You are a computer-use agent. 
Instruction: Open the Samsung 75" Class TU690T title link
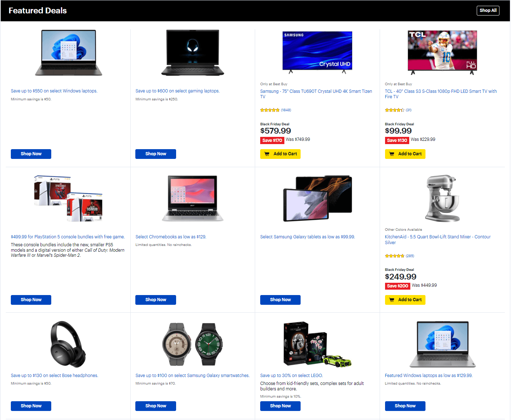pyautogui.click(x=316, y=94)
